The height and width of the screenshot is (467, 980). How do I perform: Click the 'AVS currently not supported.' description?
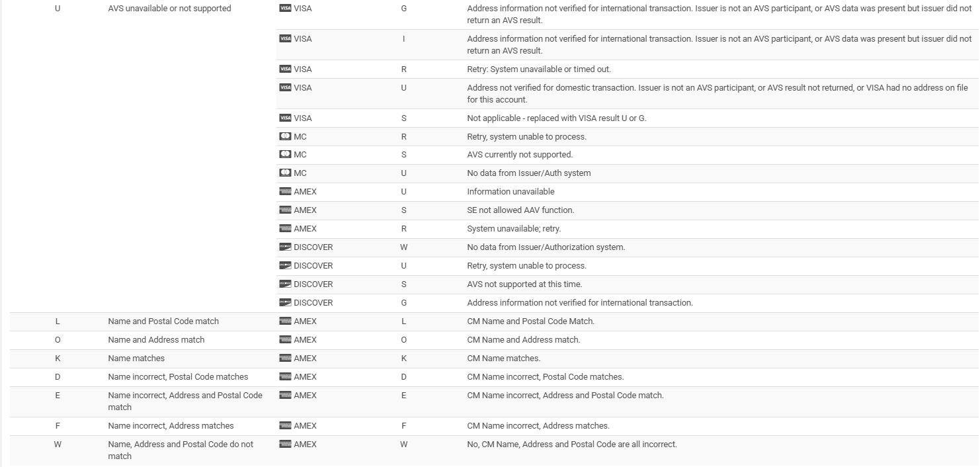pos(520,154)
